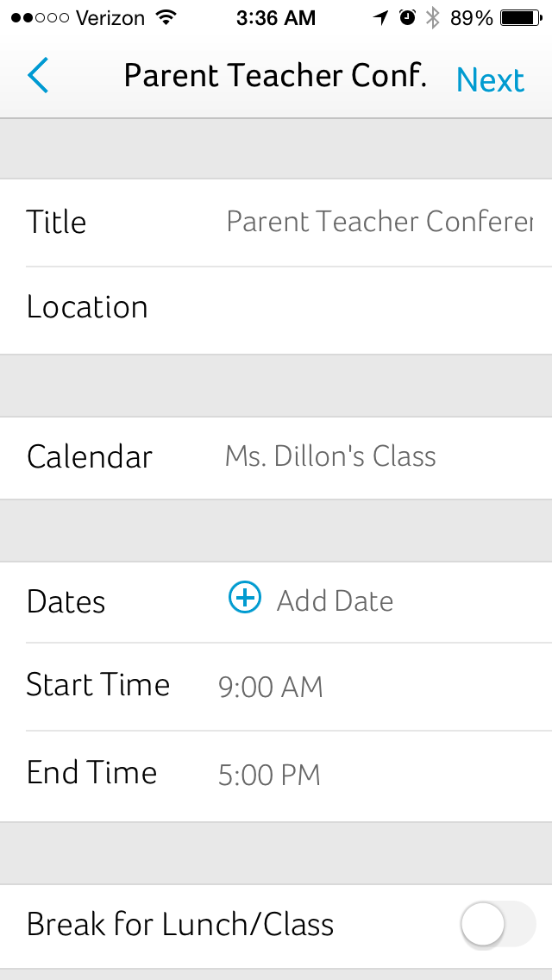Tap the Add Date plus icon
Viewport: 552px width, 980px height.
coord(244,597)
